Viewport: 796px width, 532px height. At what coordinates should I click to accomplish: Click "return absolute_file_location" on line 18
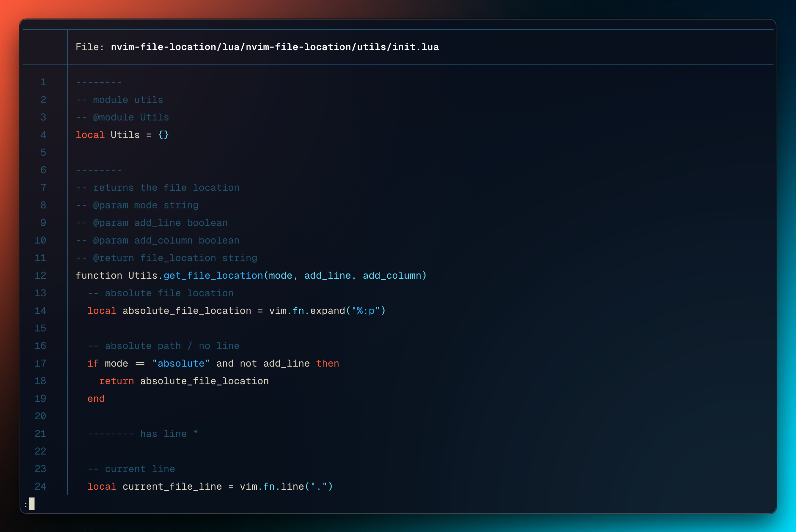click(x=184, y=381)
